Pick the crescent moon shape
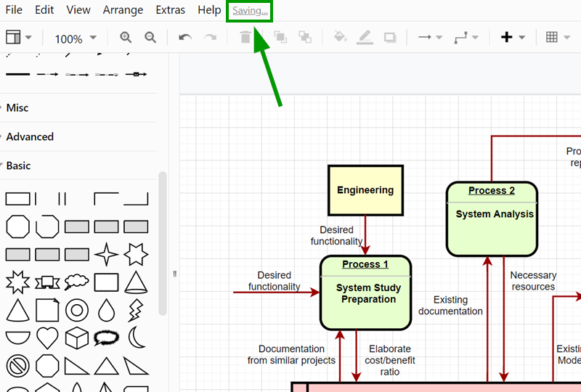 click(136, 338)
